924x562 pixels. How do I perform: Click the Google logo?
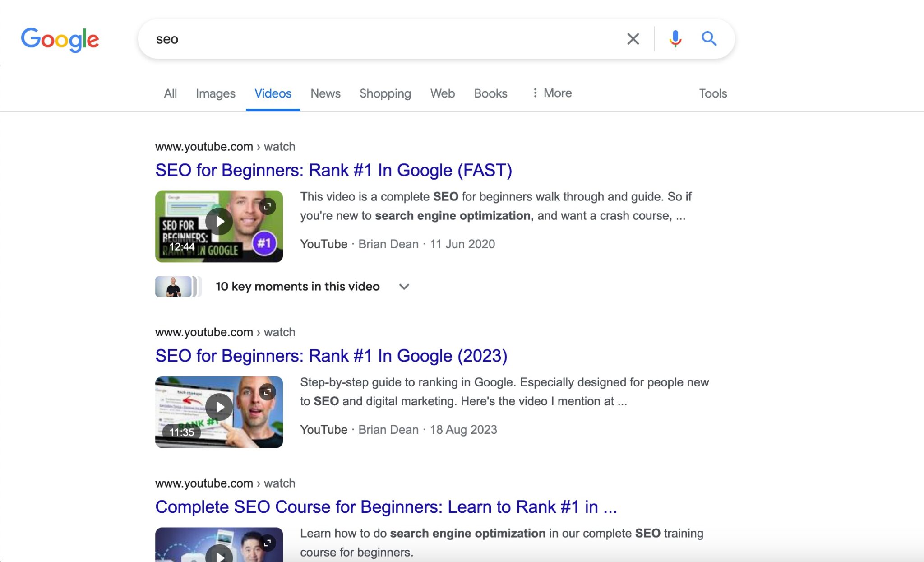(x=60, y=40)
